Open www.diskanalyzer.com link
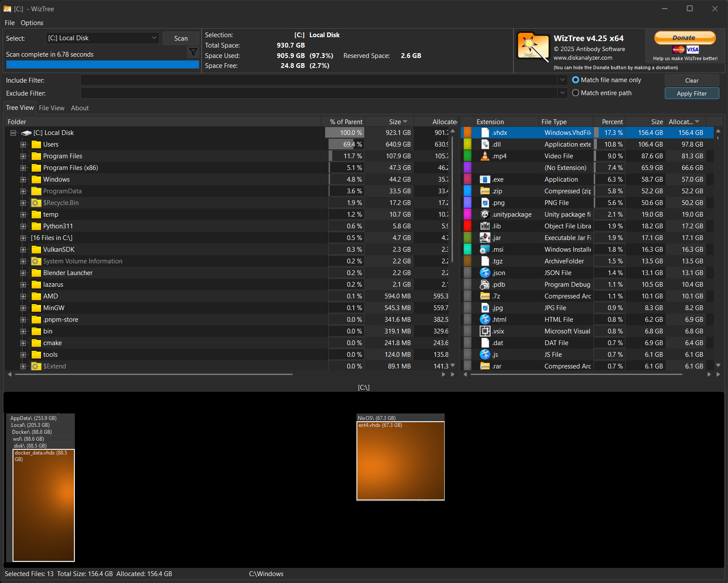The image size is (728, 583). 583,58
